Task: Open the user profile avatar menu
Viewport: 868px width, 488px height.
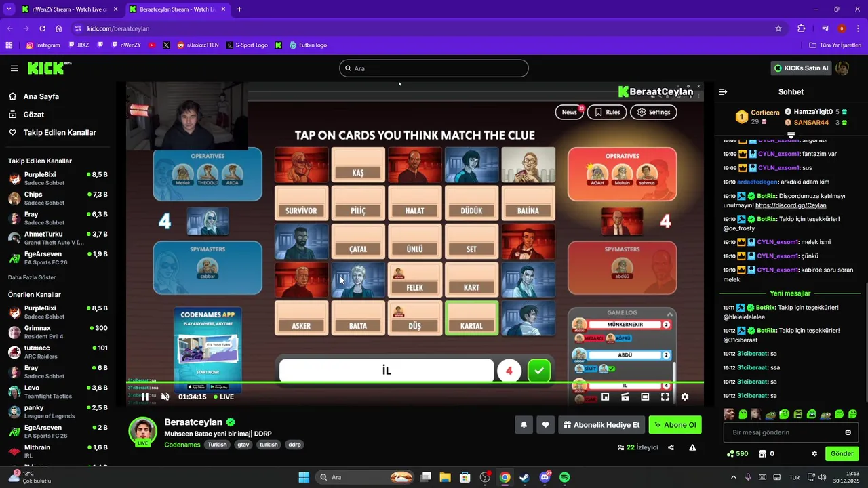Action: point(842,68)
